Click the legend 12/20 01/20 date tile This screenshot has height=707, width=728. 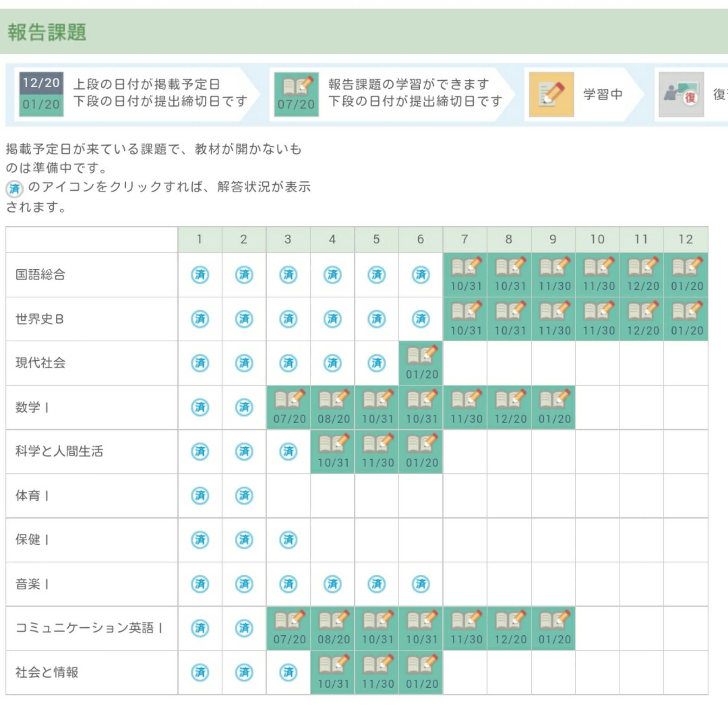[x=41, y=94]
